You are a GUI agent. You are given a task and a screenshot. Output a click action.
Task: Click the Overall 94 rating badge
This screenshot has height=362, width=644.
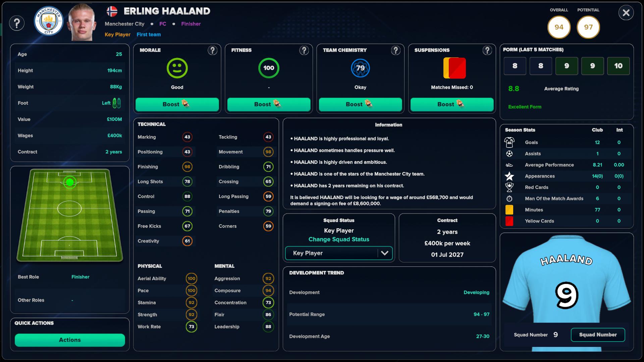tap(559, 27)
